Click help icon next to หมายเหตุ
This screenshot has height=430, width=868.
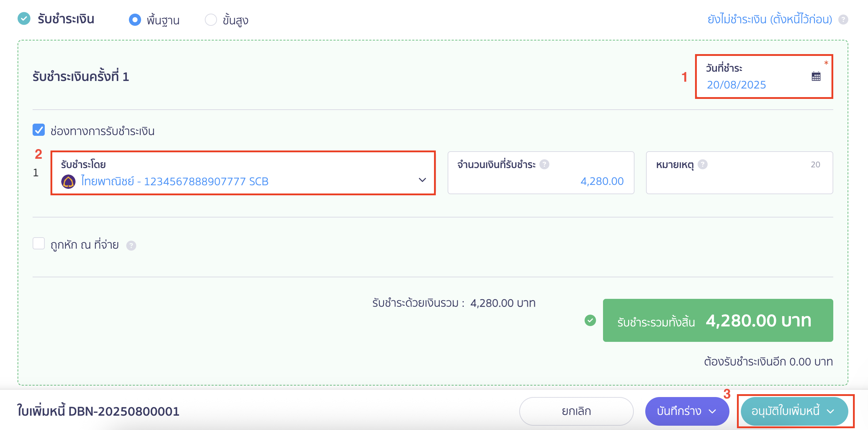(x=703, y=164)
